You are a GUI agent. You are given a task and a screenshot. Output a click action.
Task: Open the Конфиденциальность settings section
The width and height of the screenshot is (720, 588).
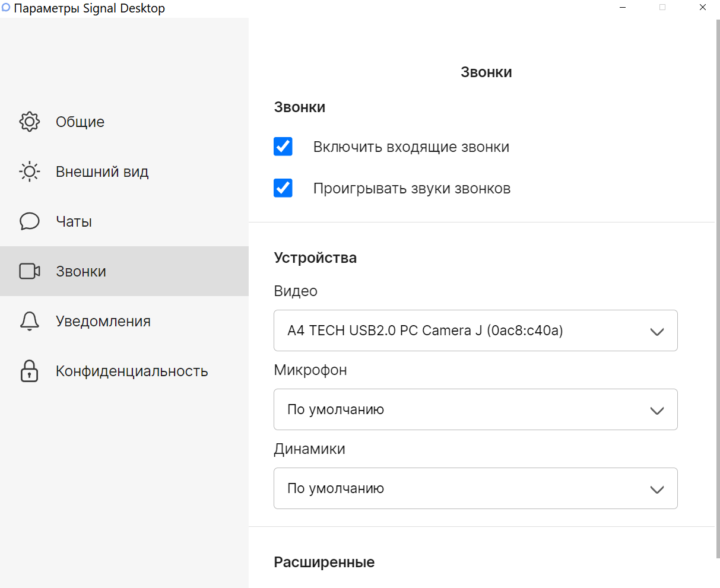coord(124,371)
